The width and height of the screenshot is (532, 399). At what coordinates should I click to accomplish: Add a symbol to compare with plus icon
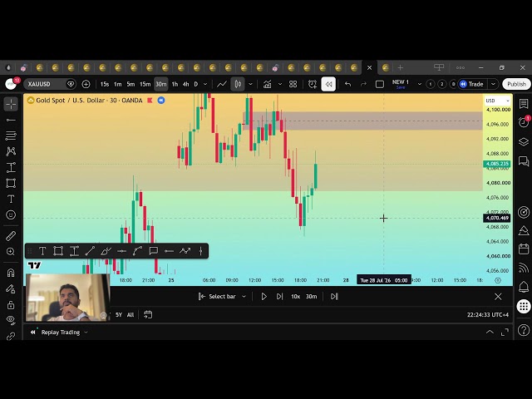click(86, 84)
